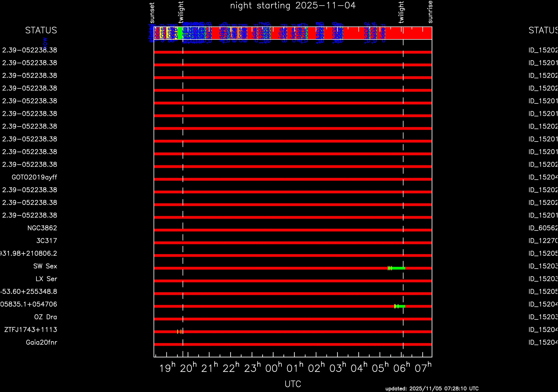This screenshot has width=558, height=392.
Task: Select the sunset label at top
Action: (152, 13)
